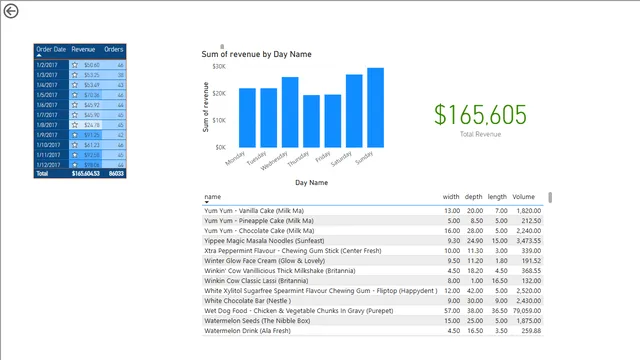Select the Friday bar in the chart
Viewport: 640px width, 360px height.
tap(333, 121)
